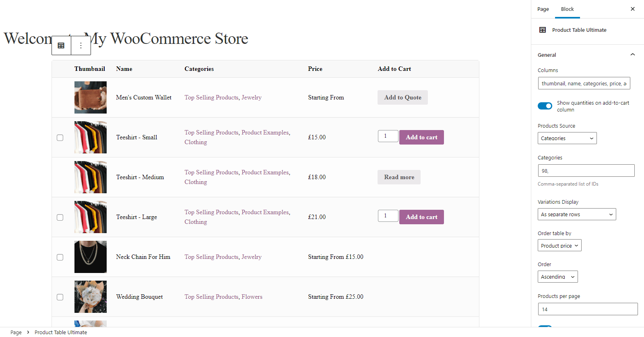
Task: Click the Starting From £25.00 price
Action: point(336,297)
